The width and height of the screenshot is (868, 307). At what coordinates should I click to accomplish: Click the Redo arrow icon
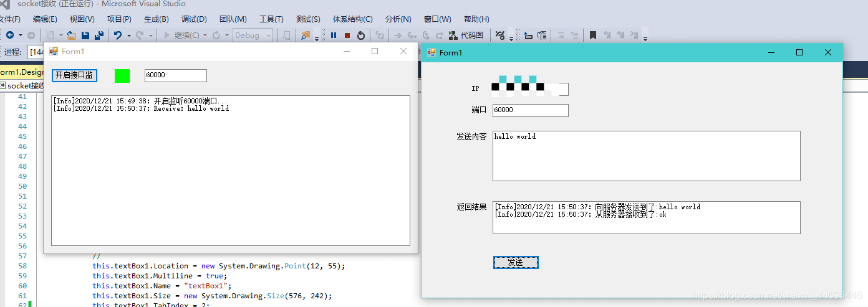(x=140, y=35)
